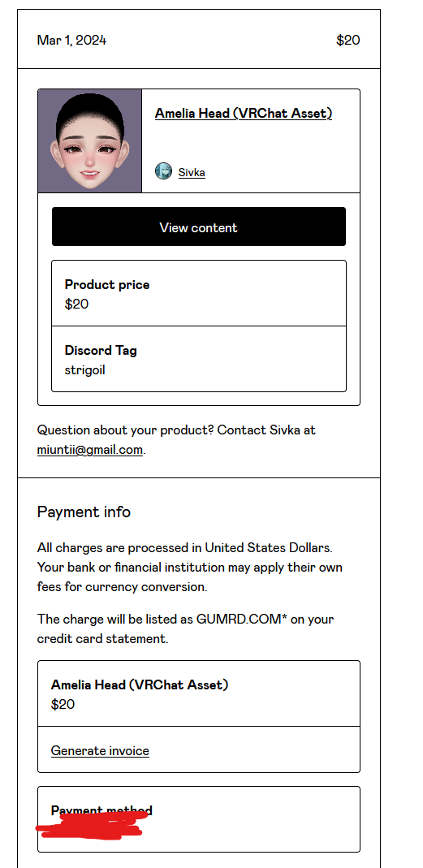Click the strigoil Discord tag value
Screen dimensions: 423x868
tap(84, 369)
